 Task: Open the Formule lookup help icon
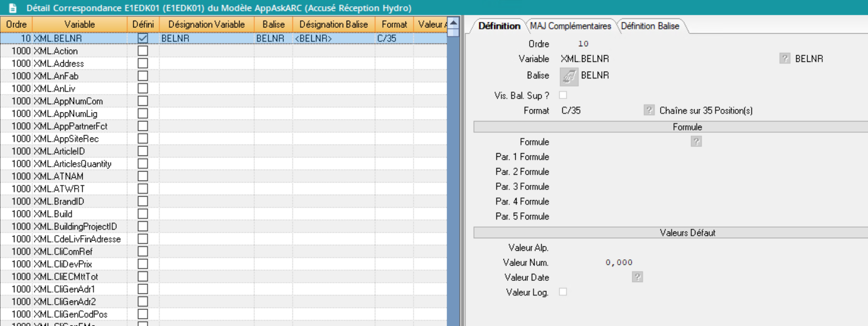click(696, 142)
